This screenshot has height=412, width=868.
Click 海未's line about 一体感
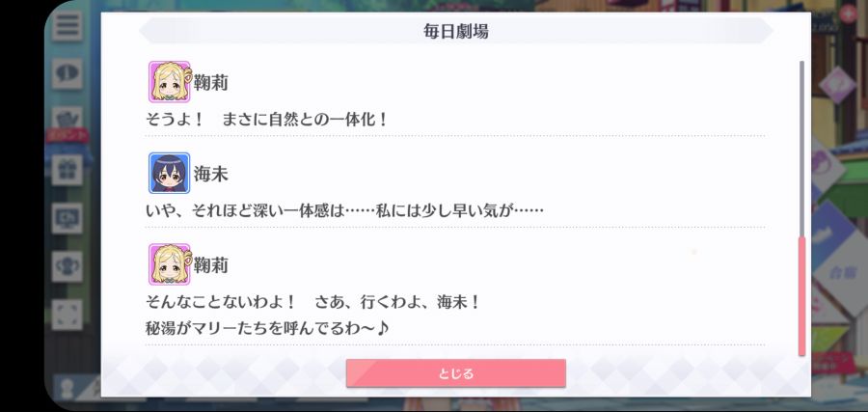344,210
